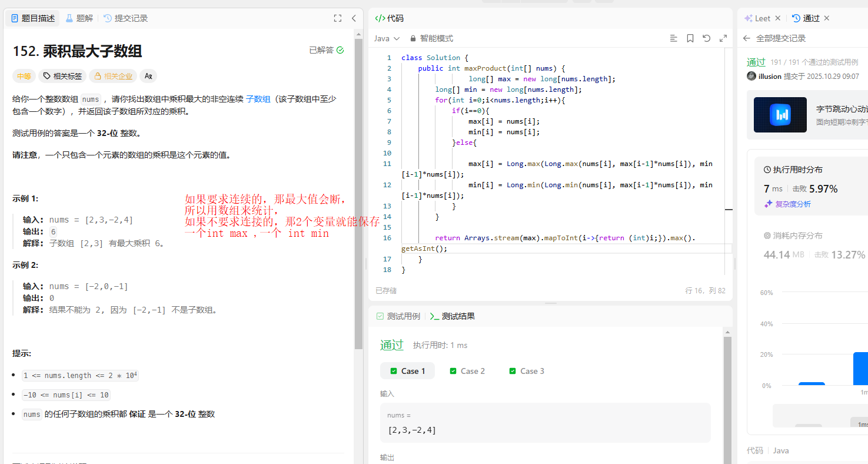The width and height of the screenshot is (868, 464).
Task: Click the 击败 5.97% runtime percentile
Action: tap(814, 189)
